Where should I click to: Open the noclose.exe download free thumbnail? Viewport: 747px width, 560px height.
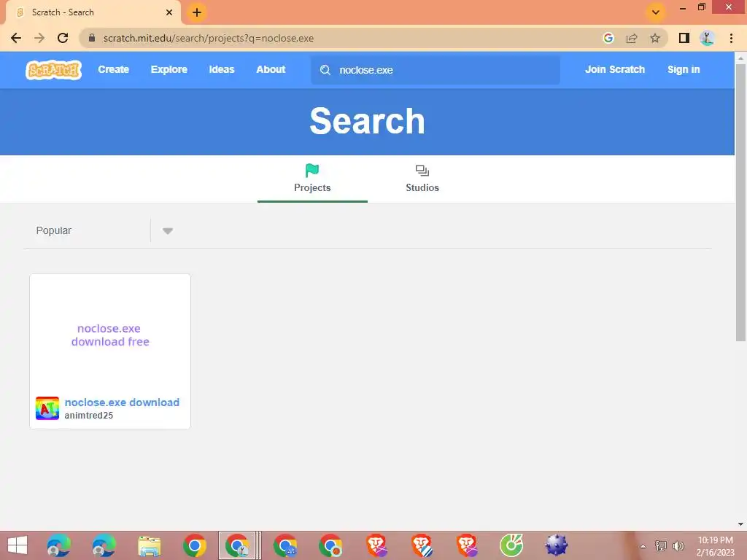click(x=110, y=334)
